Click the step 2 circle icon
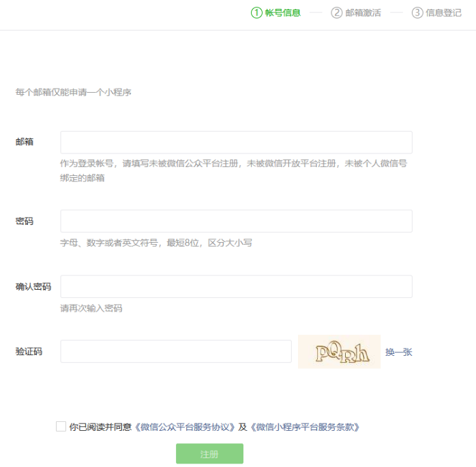476x467 pixels. coord(337,13)
